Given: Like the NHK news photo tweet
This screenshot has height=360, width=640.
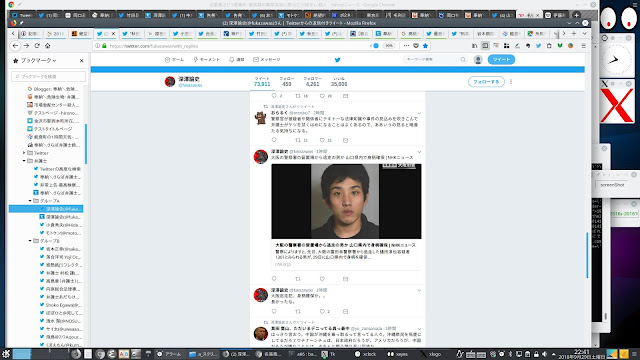Looking at the screenshot, I should 322,279.
